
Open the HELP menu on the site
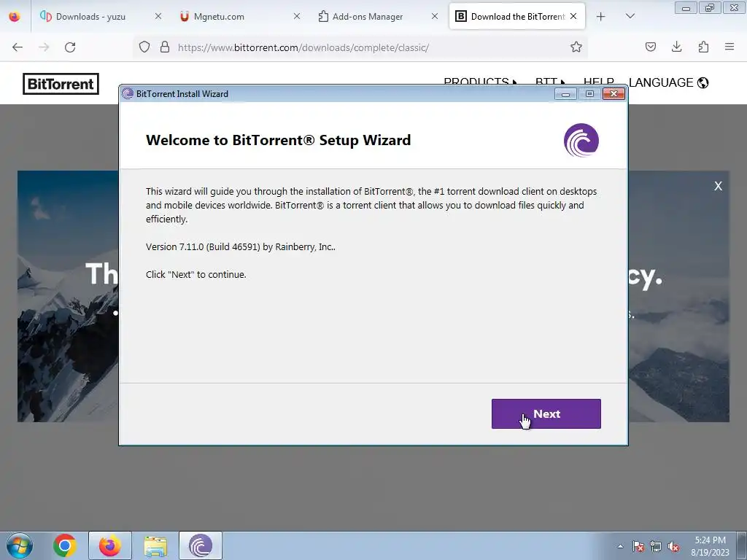[x=598, y=82]
